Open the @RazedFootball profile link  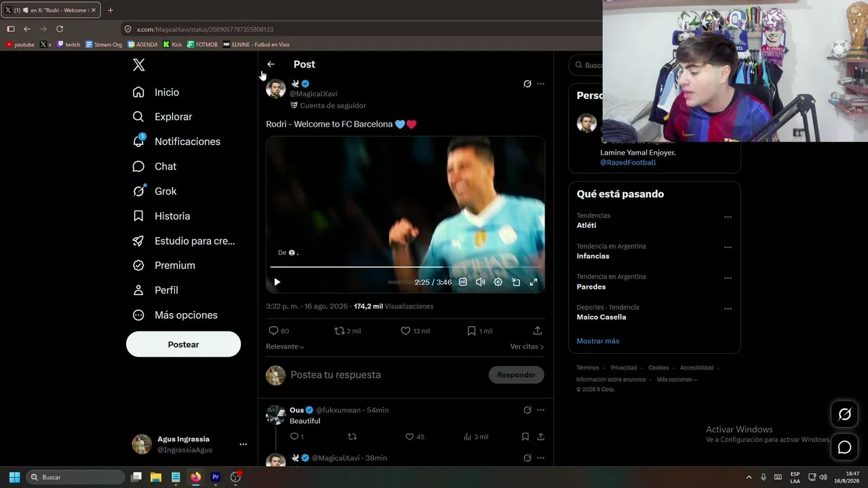tap(628, 163)
